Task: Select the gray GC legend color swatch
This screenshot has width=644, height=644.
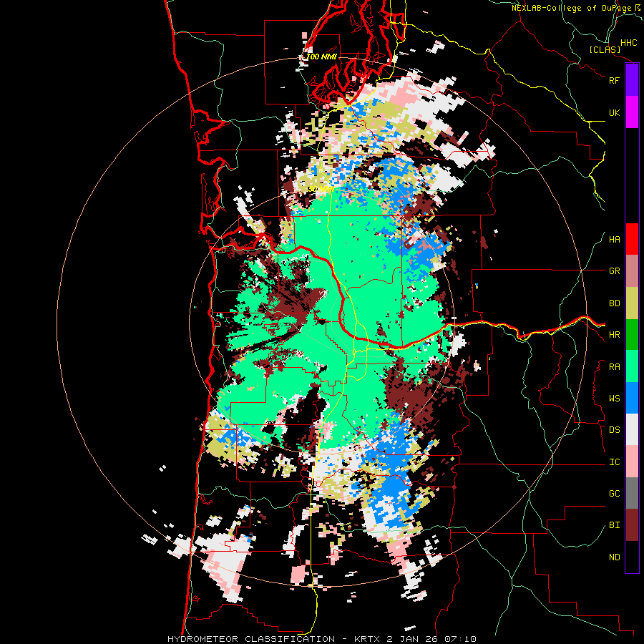Action: (632, 493)
